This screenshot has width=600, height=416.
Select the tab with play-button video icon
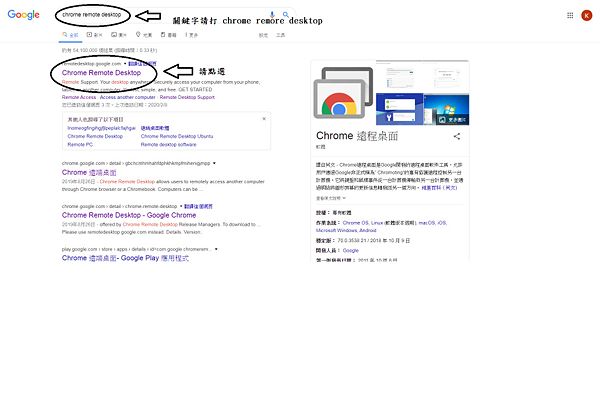[95, 35]
